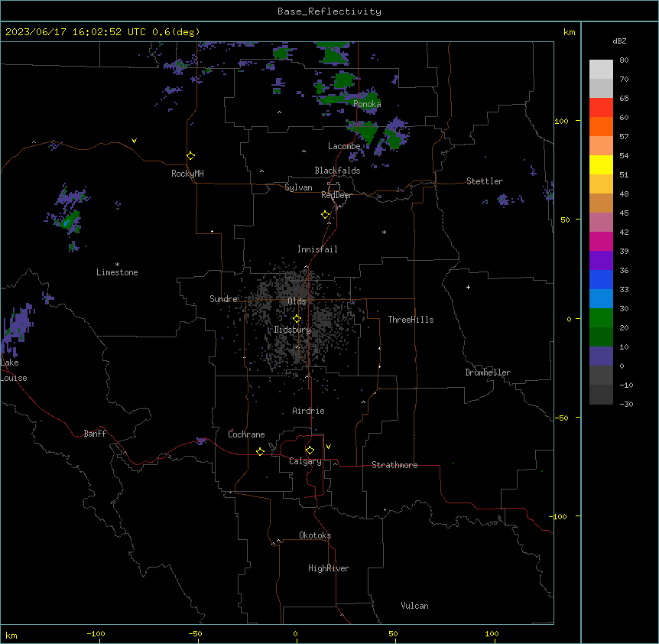The image size is (659, 644).
Task: Select the light blue 33-30 dBZ legend swatch
Action: [601, 299]
